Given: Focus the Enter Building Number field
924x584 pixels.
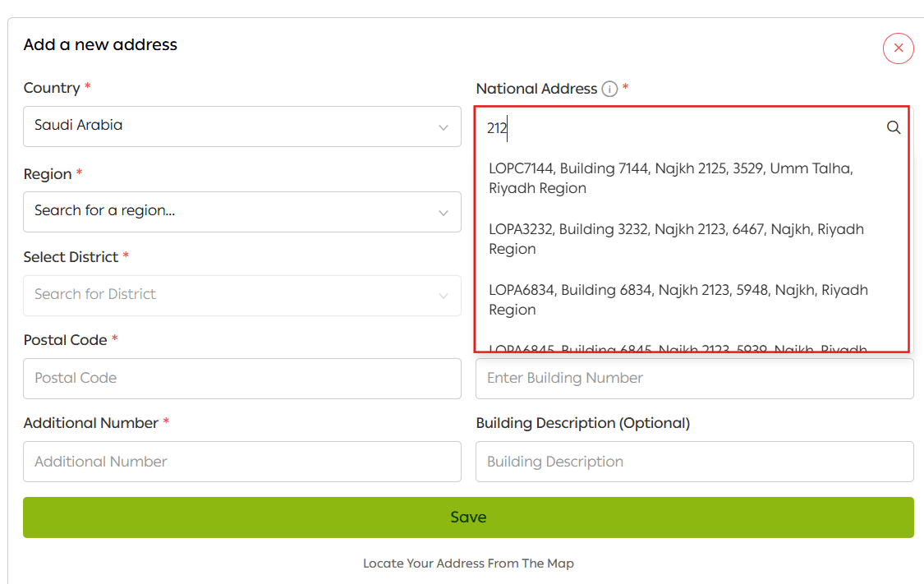Looking at the screenshot, I should pos(694,379).
